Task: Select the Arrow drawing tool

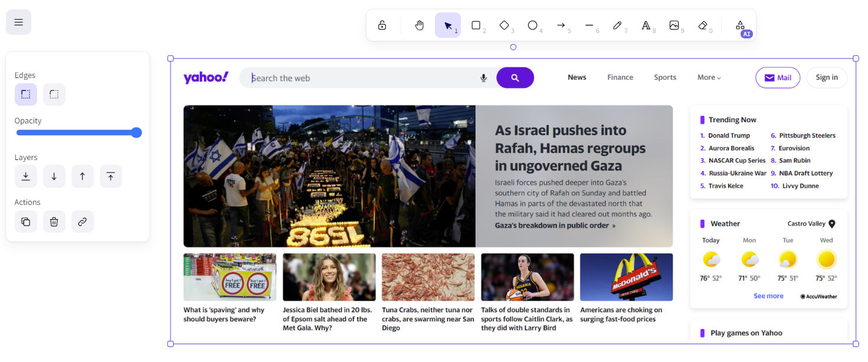Action: click(x=561, y=25)
